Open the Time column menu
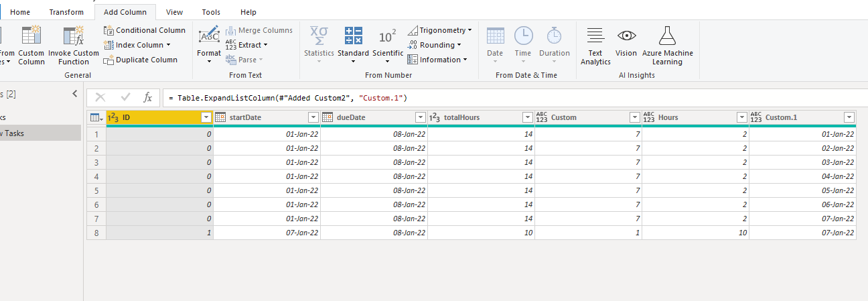 click(523, 45)
